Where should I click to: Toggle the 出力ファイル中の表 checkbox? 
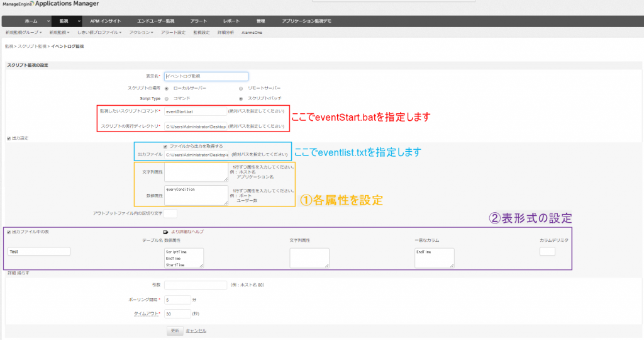(x=8, y=232)
